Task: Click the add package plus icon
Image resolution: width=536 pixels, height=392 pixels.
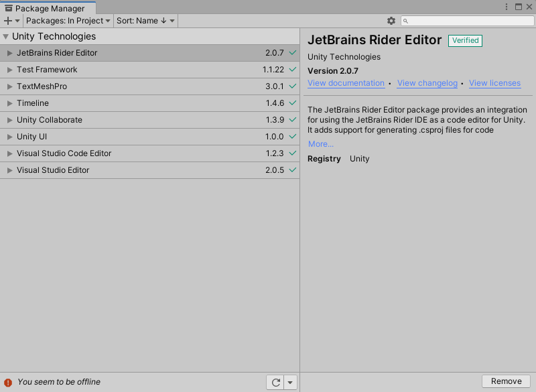Action: 8,21
